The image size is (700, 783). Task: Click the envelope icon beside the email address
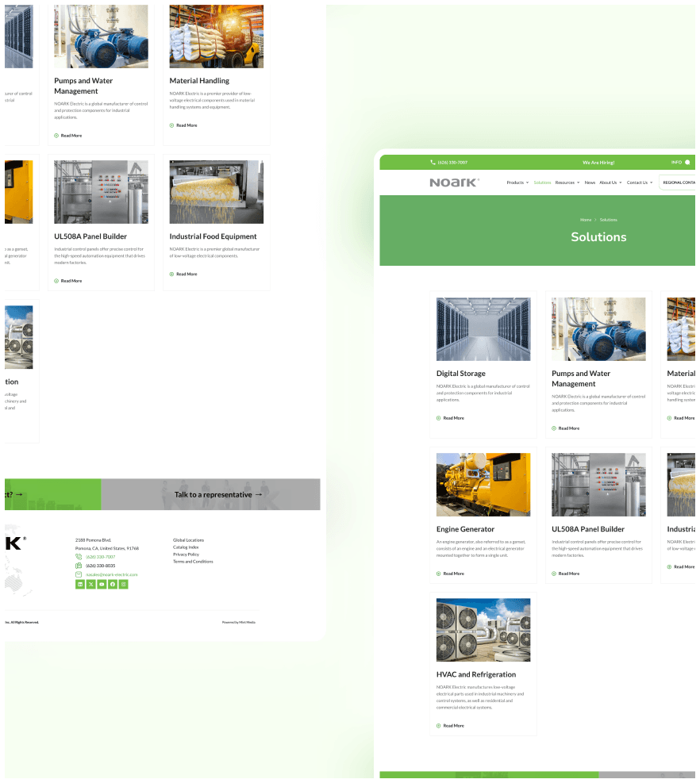(79, 575)
